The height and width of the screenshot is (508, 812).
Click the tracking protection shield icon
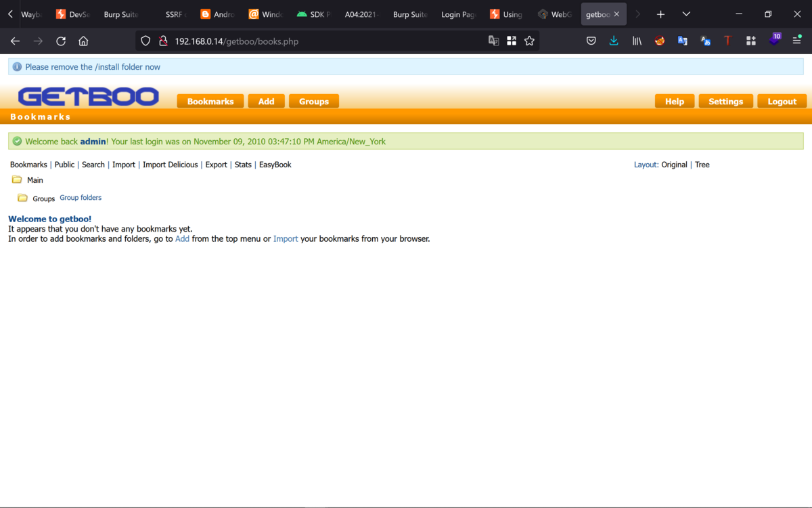[145, 41]
